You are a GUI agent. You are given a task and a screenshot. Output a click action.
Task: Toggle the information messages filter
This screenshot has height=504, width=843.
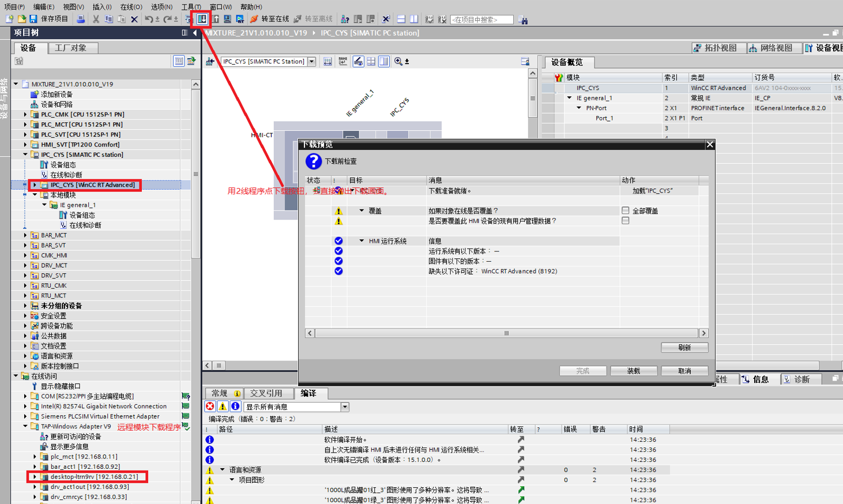[x=235, y=407]
